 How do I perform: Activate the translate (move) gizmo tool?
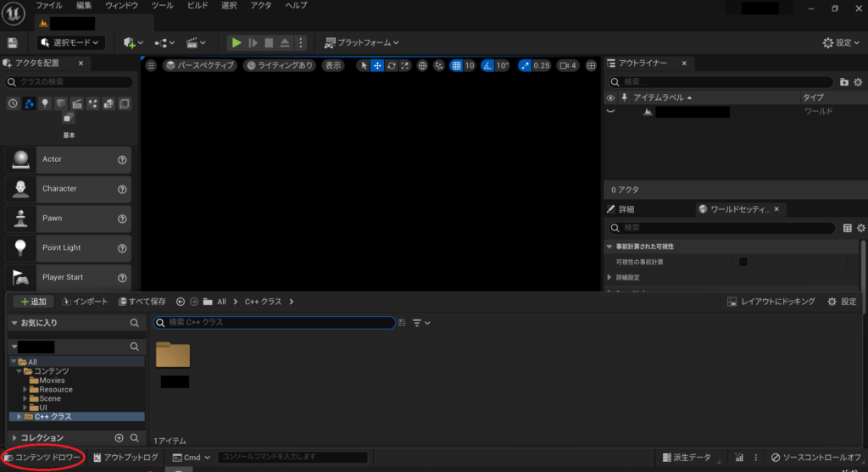377,65
